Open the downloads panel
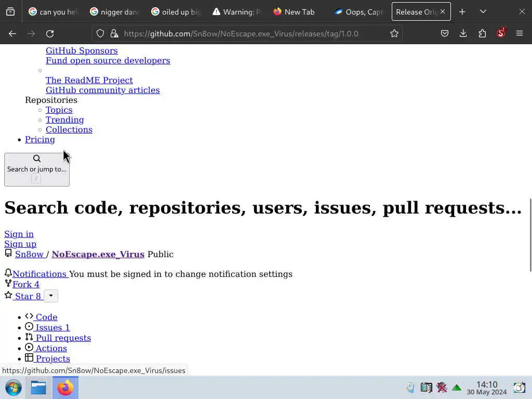Screen dimensions: 532x399 (x=463, y=34)
